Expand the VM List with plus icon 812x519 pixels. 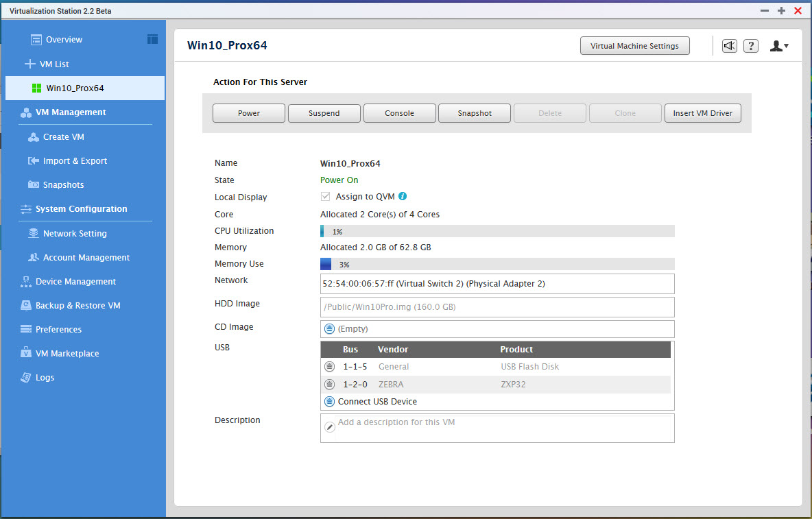tap(29, 64)
